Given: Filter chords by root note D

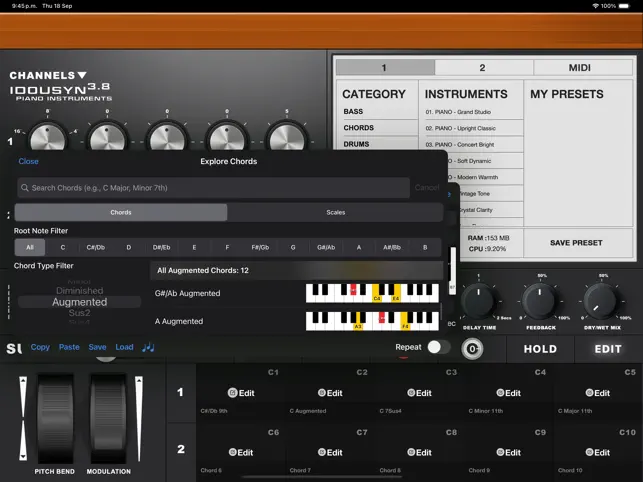Looking at the screenshot, I should [129, 247].
